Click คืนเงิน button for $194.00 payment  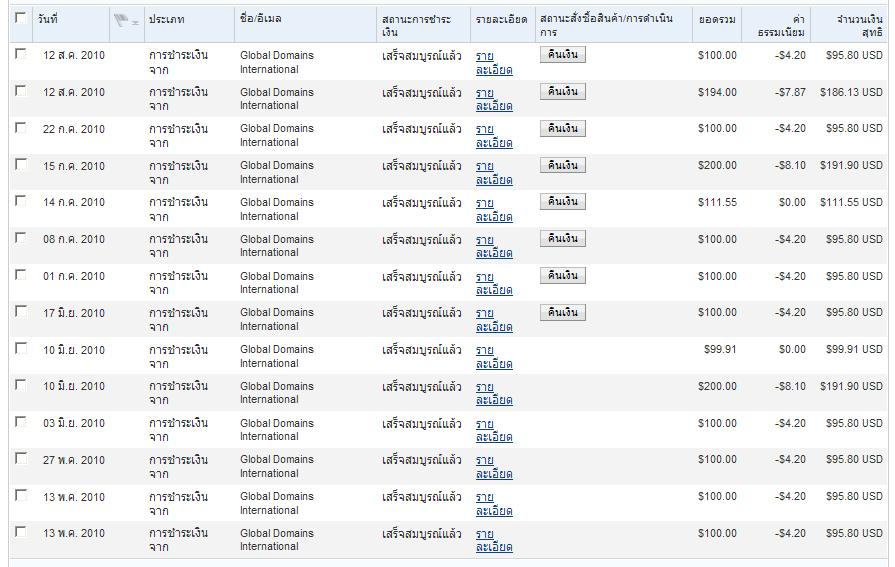click(x=563, y=92)
